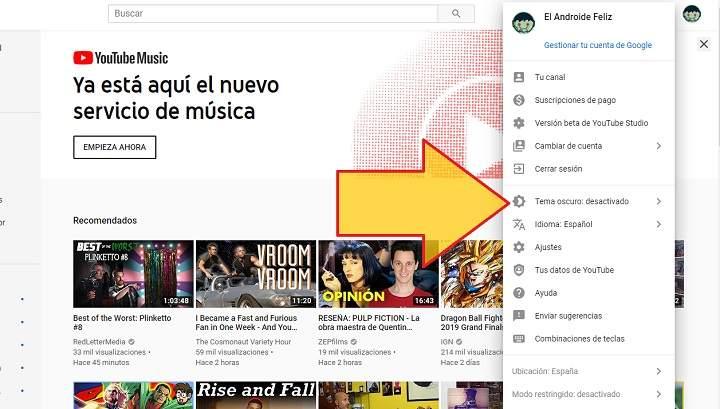
Task: Open Versión beta de YouTube Studio
Action: click(589, 123)
